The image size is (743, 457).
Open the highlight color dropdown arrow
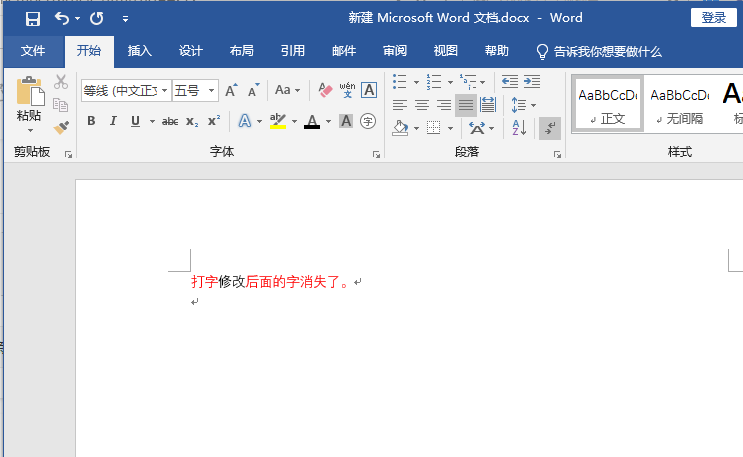(294, 122)
